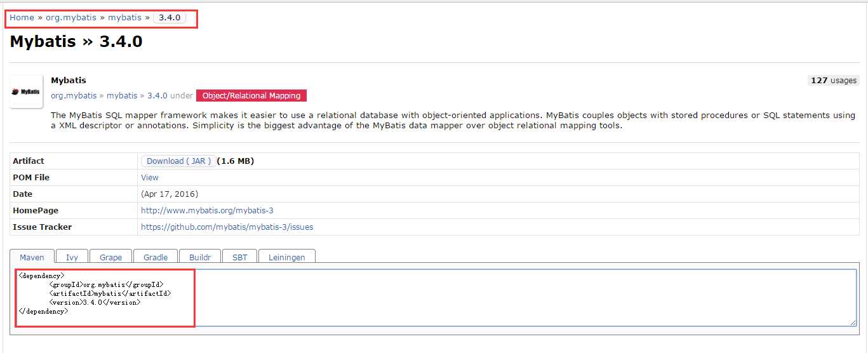Open the mybatis.org homepage link

tap(207, 211)
